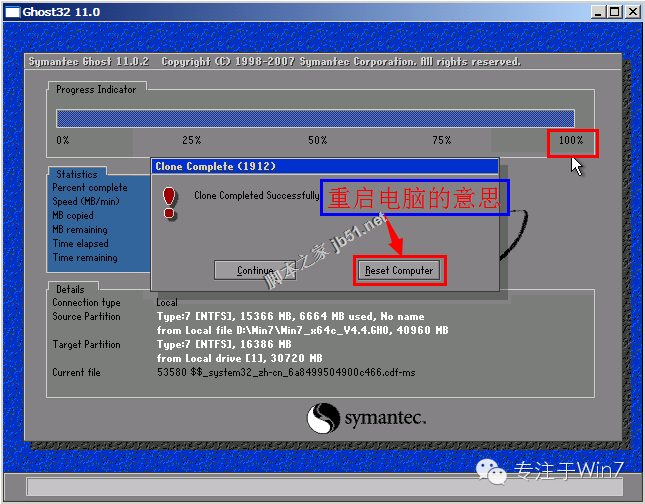Click the Current file label
Viewport: 645px width, 504px height.
click(x=77, y=372)
